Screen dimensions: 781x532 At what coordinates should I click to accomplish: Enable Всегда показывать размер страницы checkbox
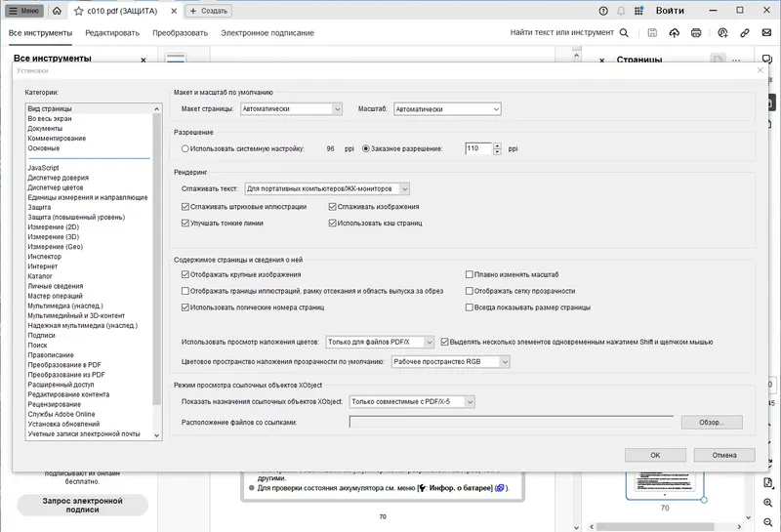470,307
